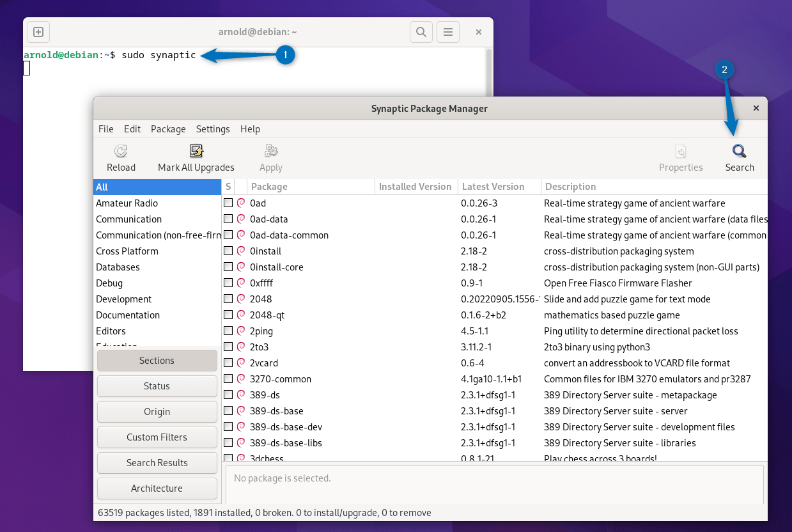Open the File menu in Synaptic
The height and width of the screenshot is (532, 792).
tap(105, 129)
